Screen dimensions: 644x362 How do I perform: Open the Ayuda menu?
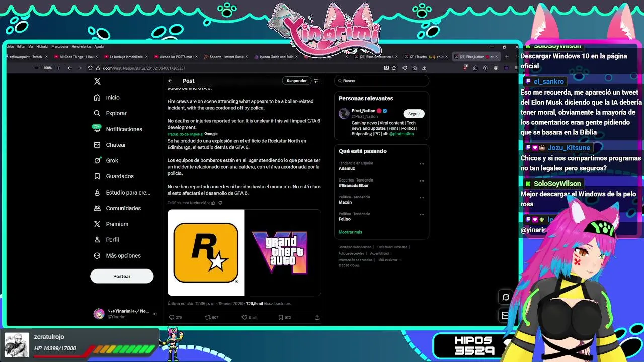pos(99,47)
